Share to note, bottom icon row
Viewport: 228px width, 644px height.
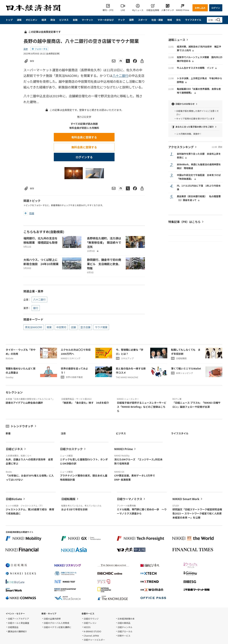(x=121, y=189)
